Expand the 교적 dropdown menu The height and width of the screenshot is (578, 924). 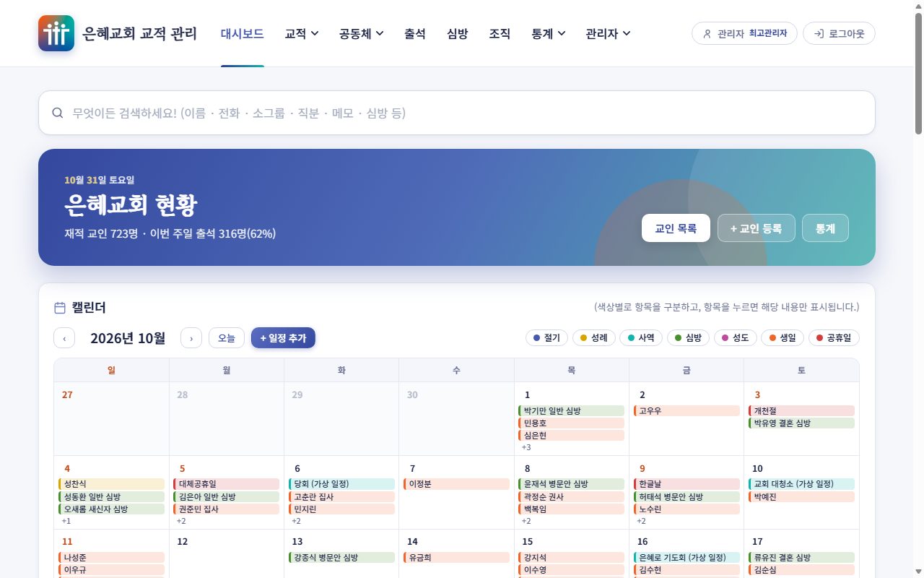tap(302, 33)
